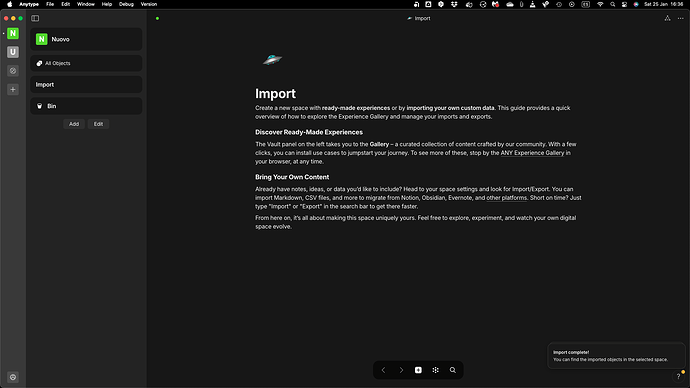
Task: Open the Help menu
Action: click(107, 4)
